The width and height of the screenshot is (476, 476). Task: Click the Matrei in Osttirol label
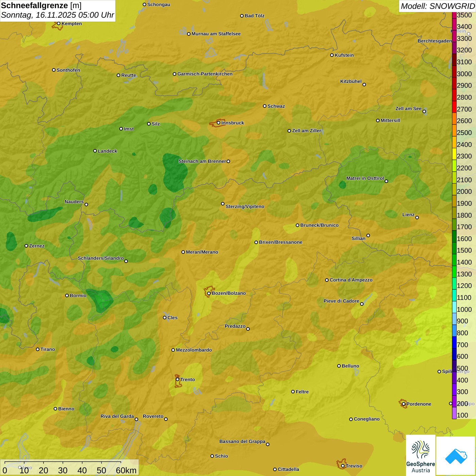tap(365, 178)
